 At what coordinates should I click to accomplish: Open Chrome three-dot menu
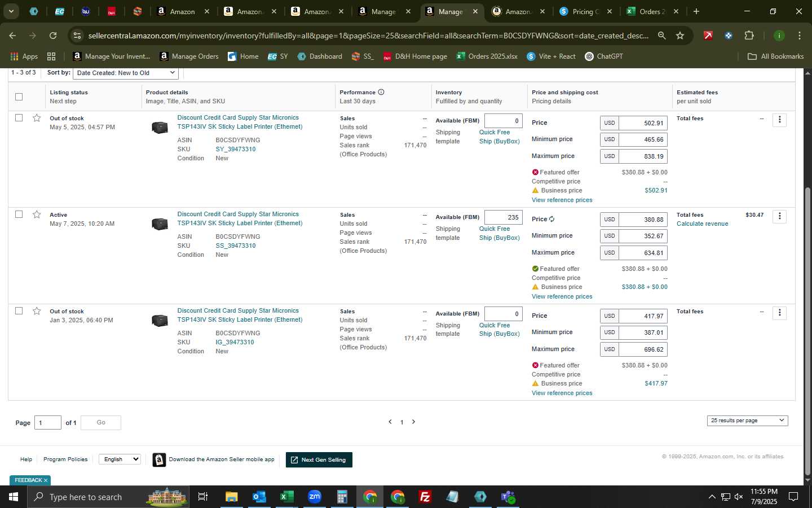coord(799,36)
